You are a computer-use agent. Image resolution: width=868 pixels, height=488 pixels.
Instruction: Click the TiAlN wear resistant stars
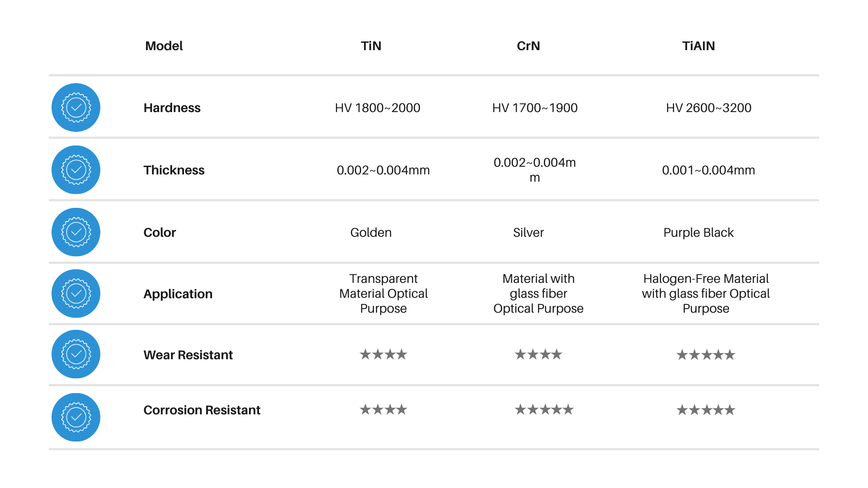[x=706, y=355]
